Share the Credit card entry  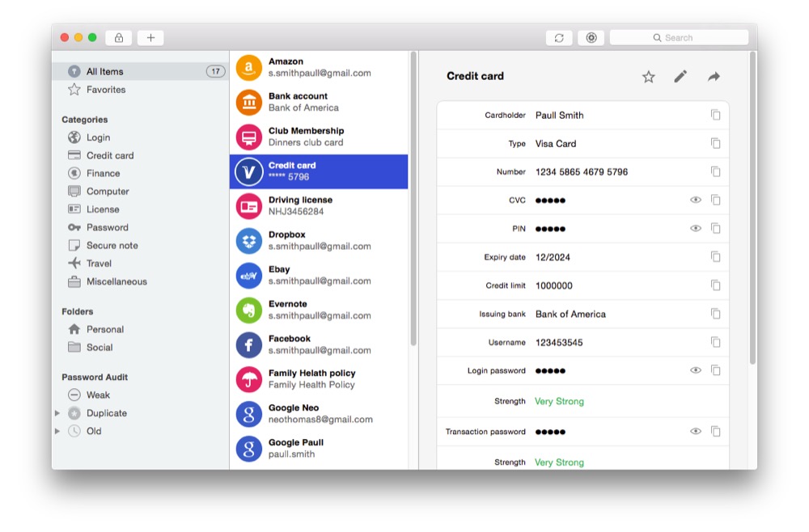pyautogui.click(x=714, y=77)
